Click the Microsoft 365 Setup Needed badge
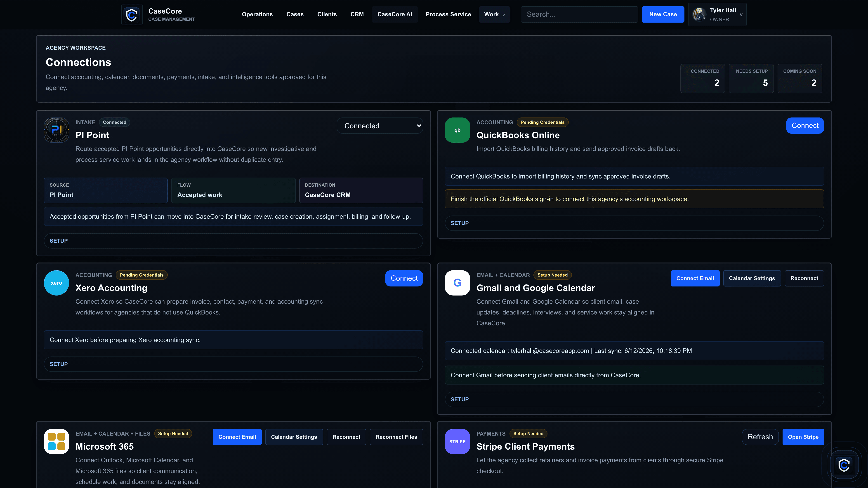Image resolution: width=868 pixels, height=488 pixels. 173,434
